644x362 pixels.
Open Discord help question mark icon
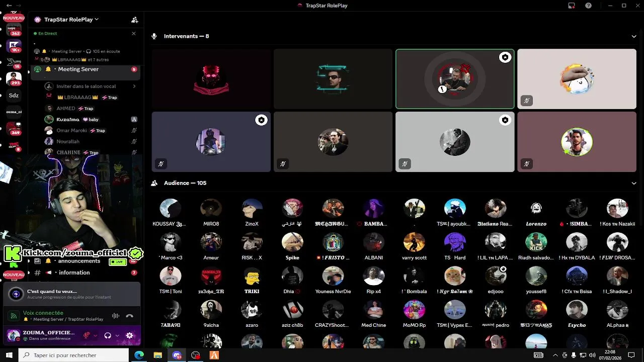[x=588, y=6]
